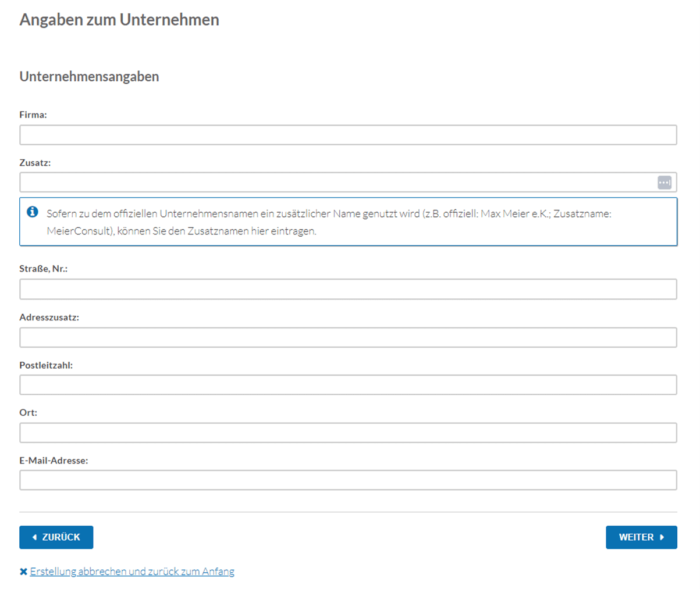Click the left arrow on the Zurück button
Screen dimensions: 700x589
[34, 537]
